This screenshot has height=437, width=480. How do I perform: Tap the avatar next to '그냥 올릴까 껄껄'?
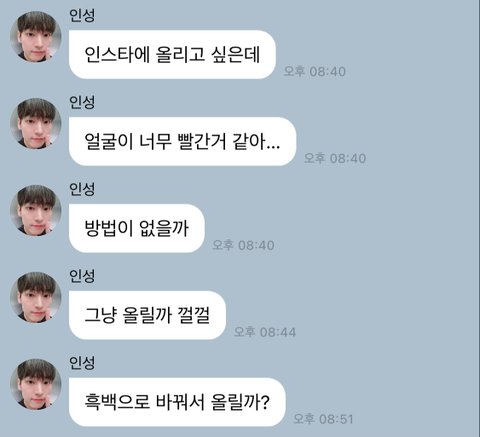36,298
